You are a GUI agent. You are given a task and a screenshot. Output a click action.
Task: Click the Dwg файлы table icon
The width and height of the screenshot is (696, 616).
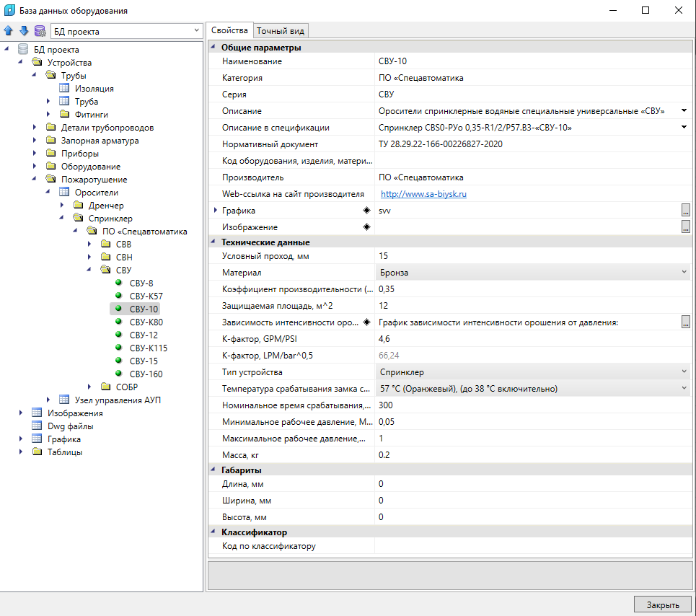click(x=37, y=426)
